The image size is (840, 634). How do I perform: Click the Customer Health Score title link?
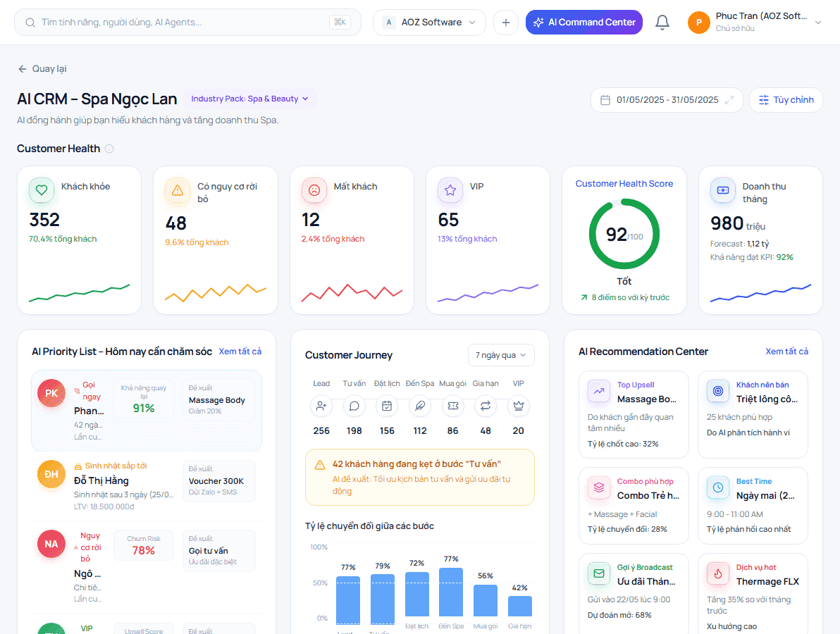click(624, 184)
